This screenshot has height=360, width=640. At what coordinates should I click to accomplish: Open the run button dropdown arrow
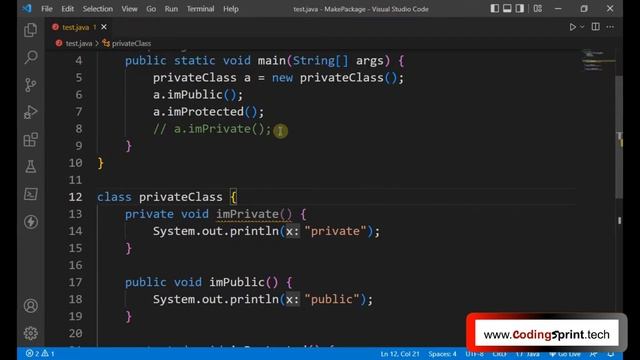[582, 27]
